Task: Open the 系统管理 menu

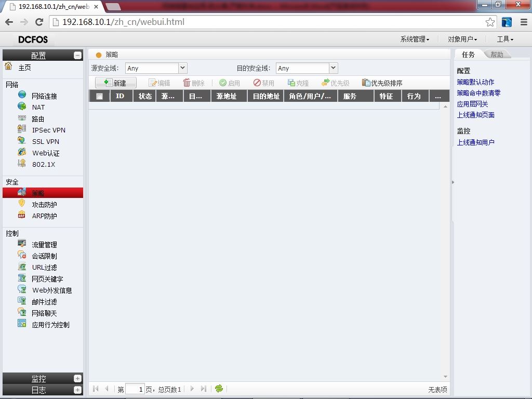Action: 415,39
